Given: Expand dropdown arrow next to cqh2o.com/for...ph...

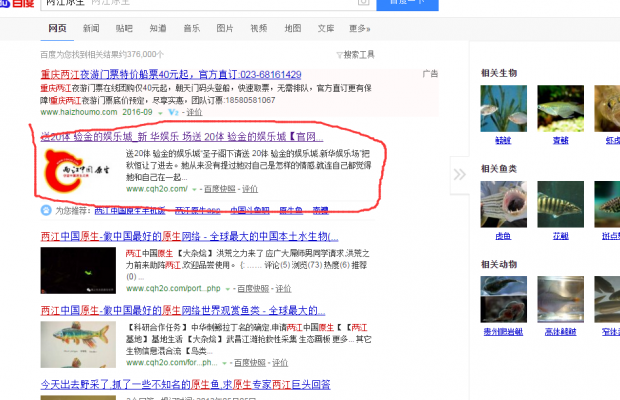Looking at the screenshot, I should pyautogui.click(x=224, y=363).
